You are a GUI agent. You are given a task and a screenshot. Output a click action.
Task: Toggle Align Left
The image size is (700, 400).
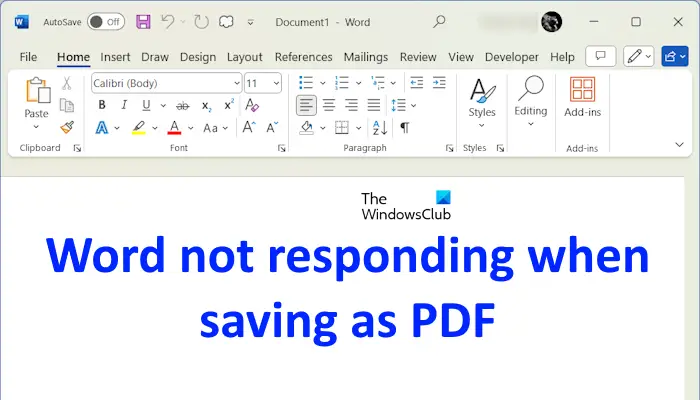tap(306, 105)
